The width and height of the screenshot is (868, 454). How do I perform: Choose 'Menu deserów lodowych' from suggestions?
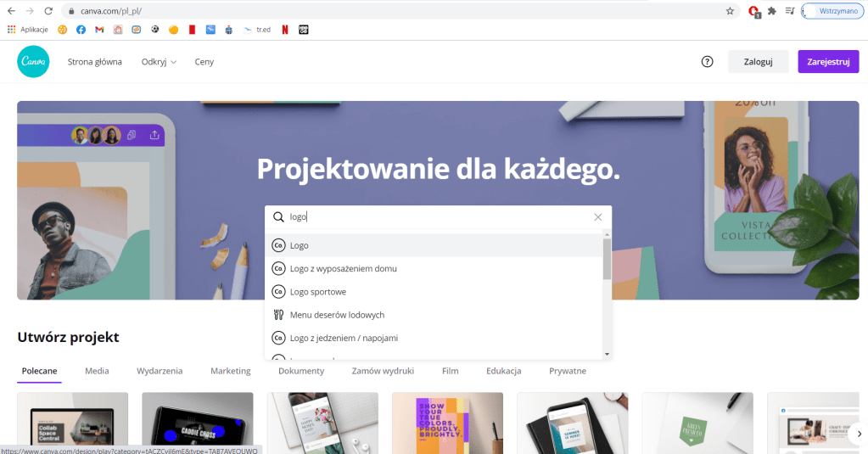337,315
